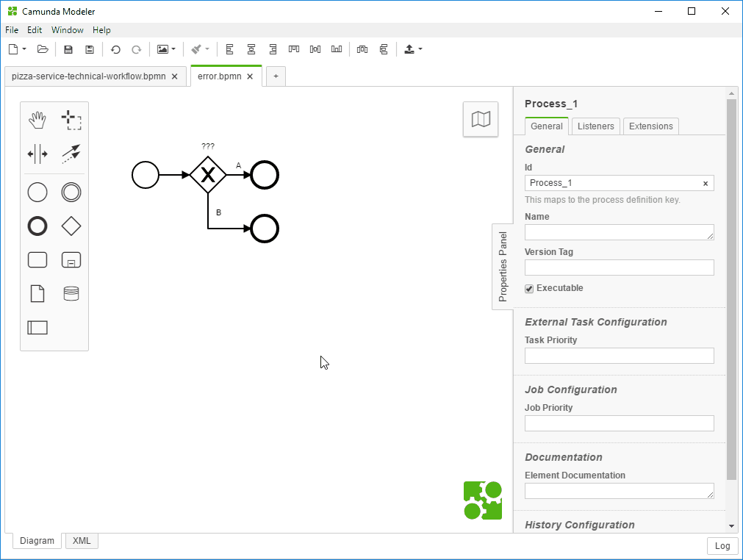
Task: Select the Diagram view tab
Action: [x=37, y=541]
